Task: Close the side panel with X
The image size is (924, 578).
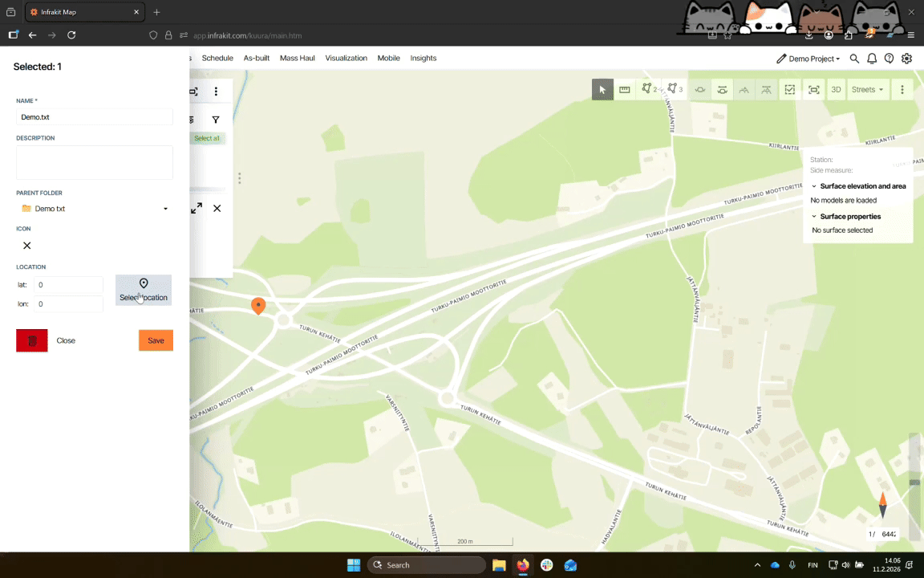Action: [x=217, y=208]
